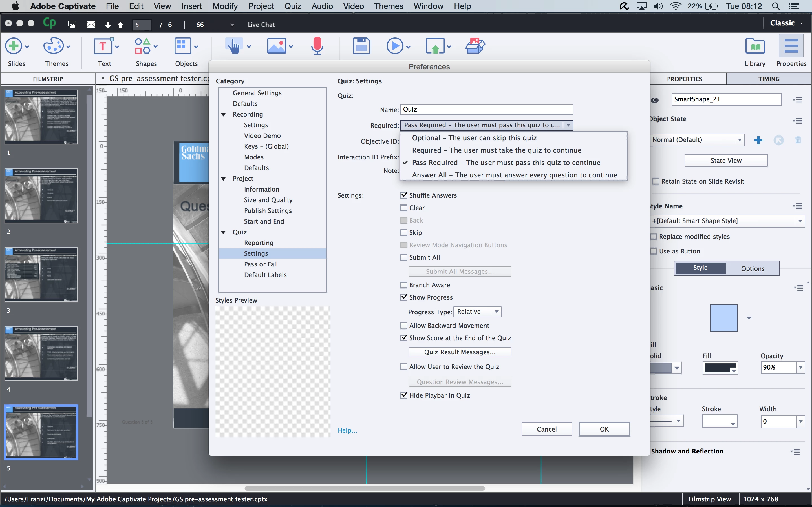Click the Shapes toolbar icon
The width and height of the screenshot is (812, 507).
pyautogui.click(x=143, y=46)
